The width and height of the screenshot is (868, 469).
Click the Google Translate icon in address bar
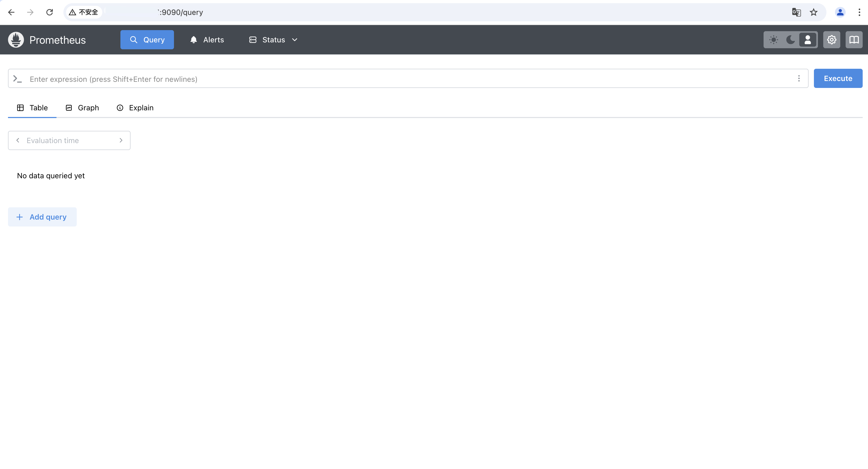coord(796,13)
